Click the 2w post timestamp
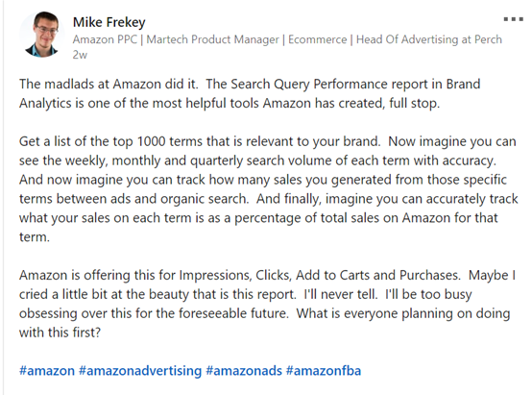The width and height of the screenshot is (532, 395). pos(80,55)
